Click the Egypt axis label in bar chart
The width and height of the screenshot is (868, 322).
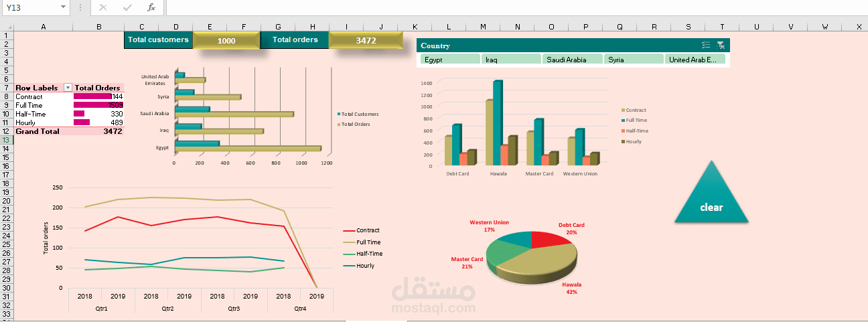coord(162,147)
